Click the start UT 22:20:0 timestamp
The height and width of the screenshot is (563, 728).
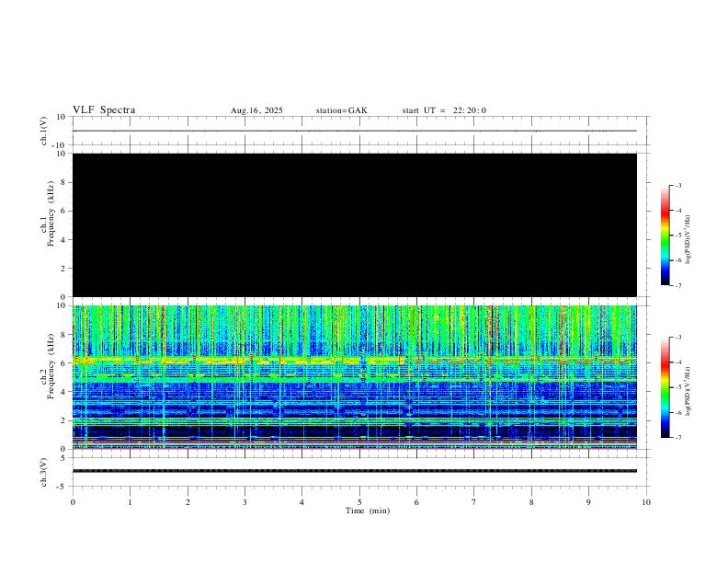tap(444, 110)
